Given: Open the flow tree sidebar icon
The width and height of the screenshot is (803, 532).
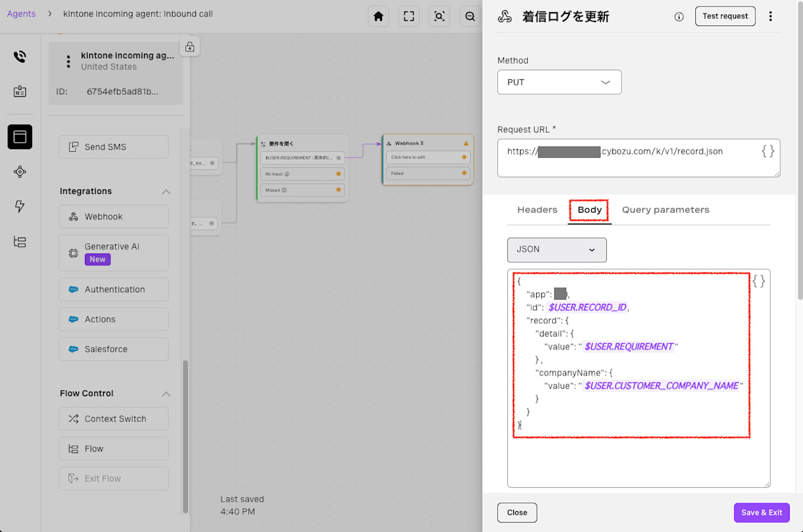Looking at the screenshot, I should (x=20, y=242).
